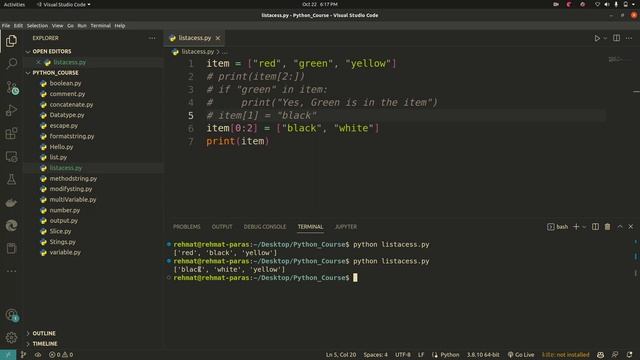
Task: Open the File menu
Action: tap(6, 26)
